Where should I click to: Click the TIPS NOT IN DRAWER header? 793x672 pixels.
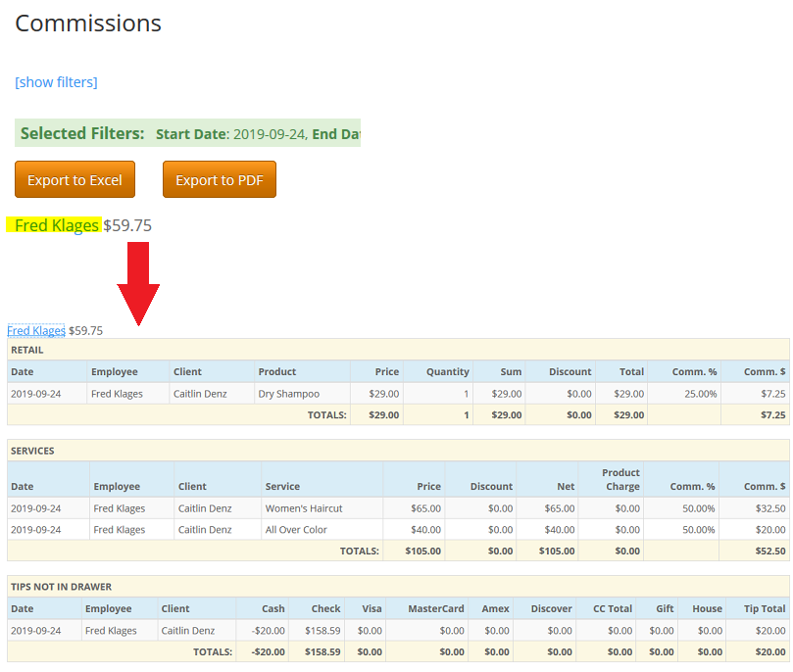pos(61,587)
